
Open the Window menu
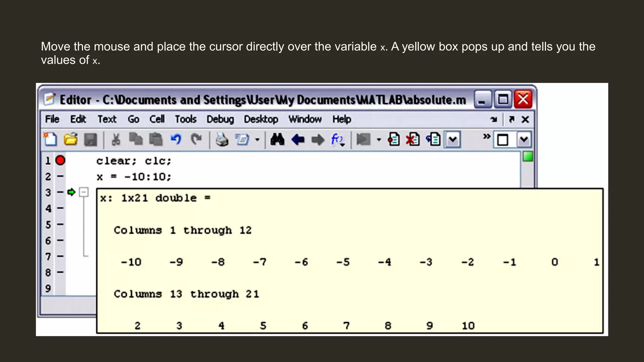305,119
